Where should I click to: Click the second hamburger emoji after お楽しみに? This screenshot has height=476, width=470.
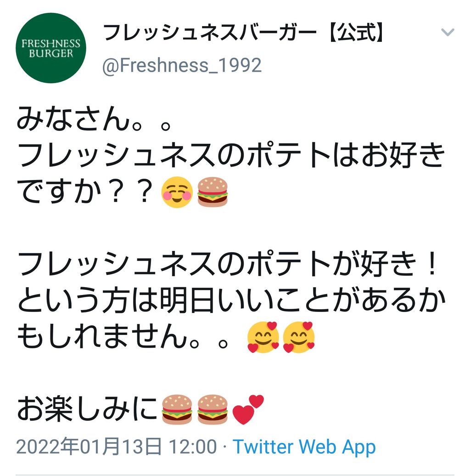point(213,409)
